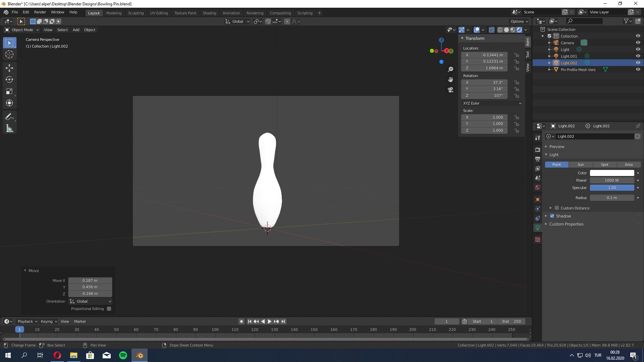This screenshot has width=644, height=362.
Task: Enable Proportional Editing checkbox
Action: [x=109, y=309]
